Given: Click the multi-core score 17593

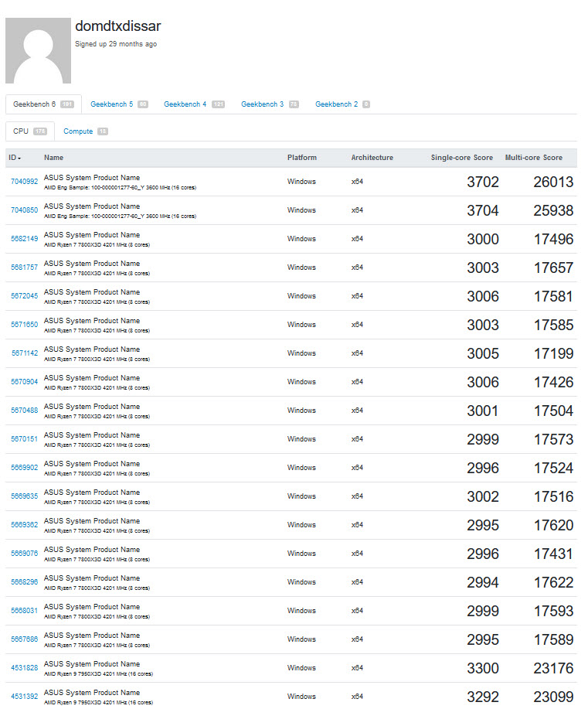Looking at the screenshot, I should (554, 612).
